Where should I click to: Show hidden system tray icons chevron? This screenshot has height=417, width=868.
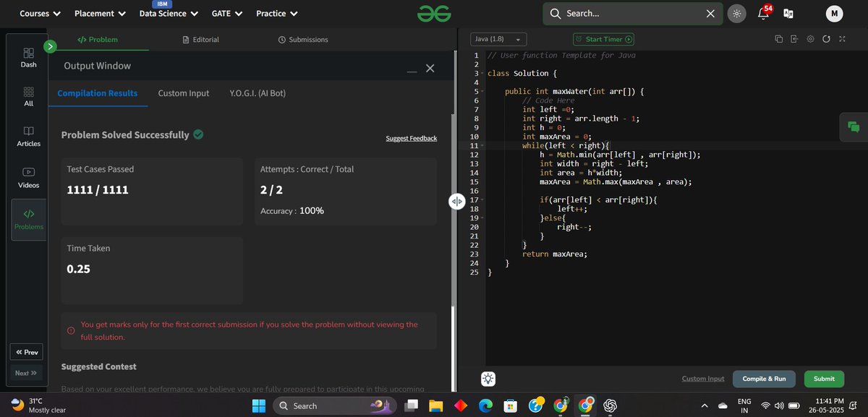click(x=705, y=405)
